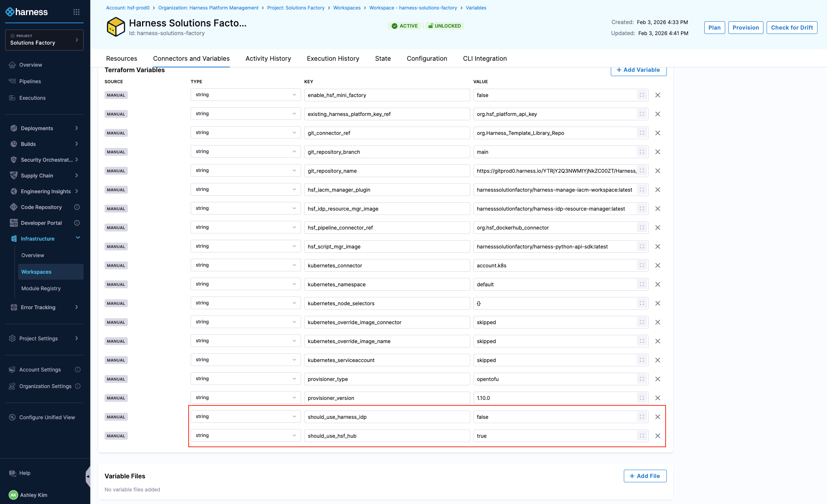Click Code Repository info icon
The width and height of the screenshot is (827, 504).
77,207
